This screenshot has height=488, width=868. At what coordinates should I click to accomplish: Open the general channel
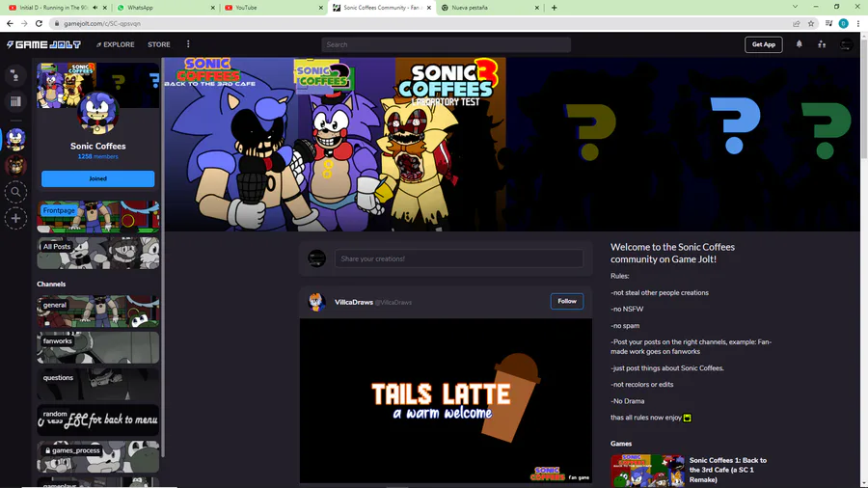pos(98,312)
